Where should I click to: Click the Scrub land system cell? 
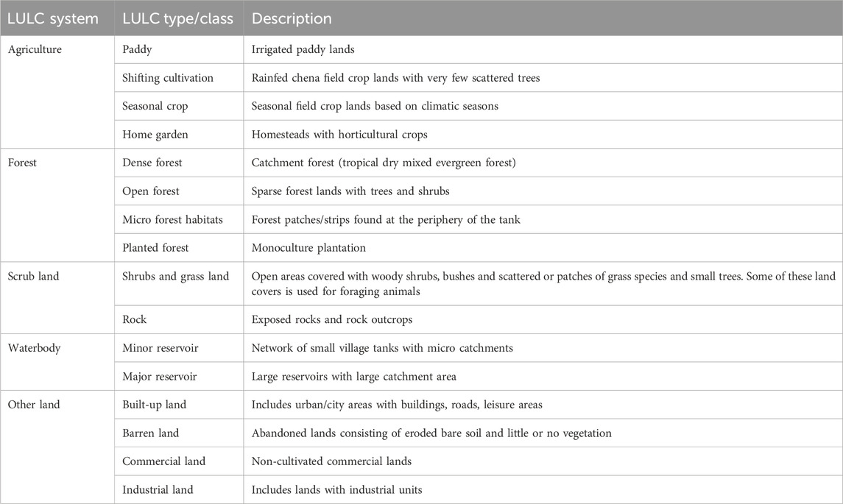click(57, 298)
